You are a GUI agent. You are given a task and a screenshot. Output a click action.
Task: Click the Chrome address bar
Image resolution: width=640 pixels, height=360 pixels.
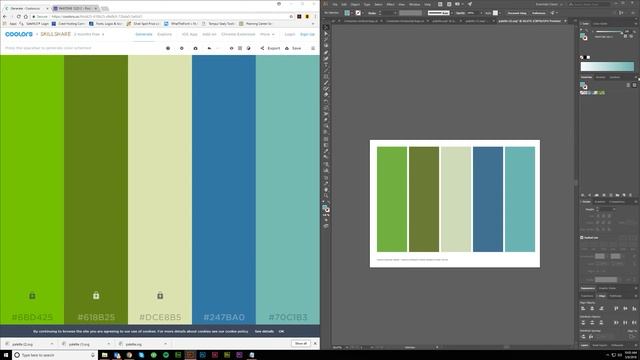click(x=163, y=17)
